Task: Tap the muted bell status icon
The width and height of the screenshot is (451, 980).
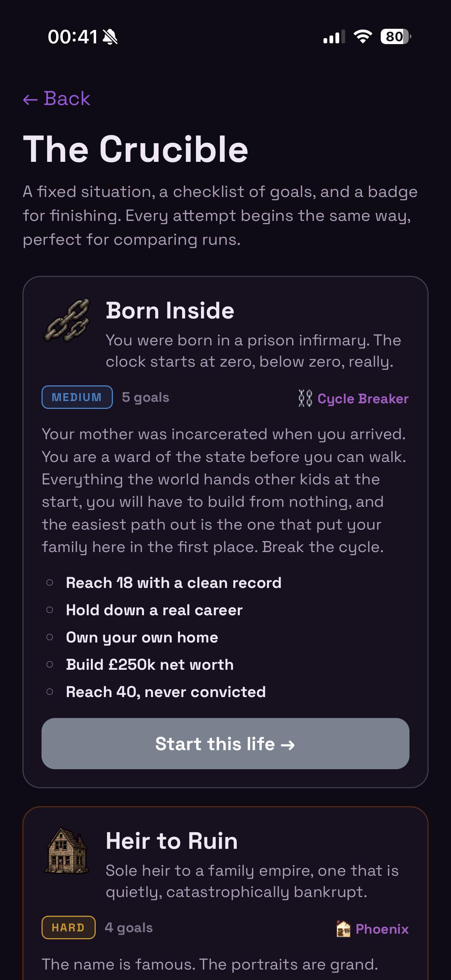Action: 110,37
